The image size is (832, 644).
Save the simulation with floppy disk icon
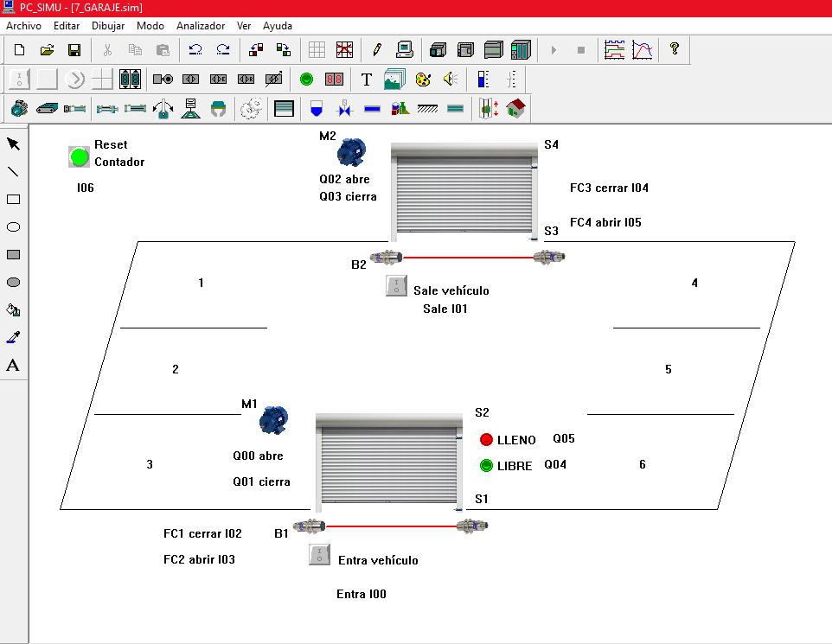(74, 50)
